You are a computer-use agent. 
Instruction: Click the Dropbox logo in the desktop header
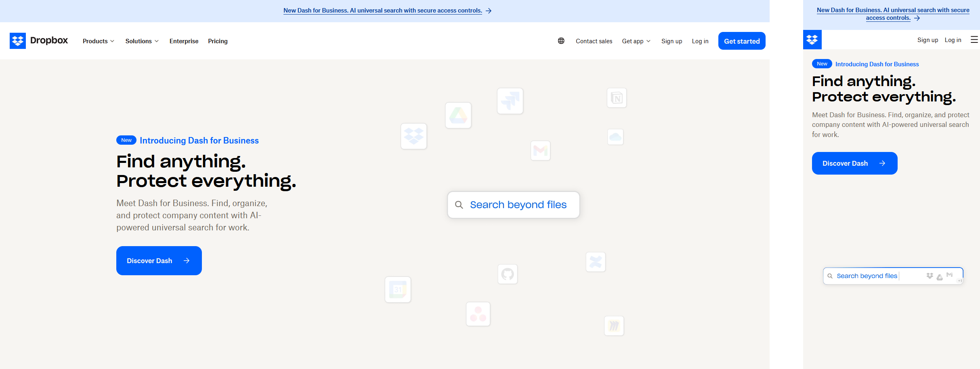click(x=39, y=41)
